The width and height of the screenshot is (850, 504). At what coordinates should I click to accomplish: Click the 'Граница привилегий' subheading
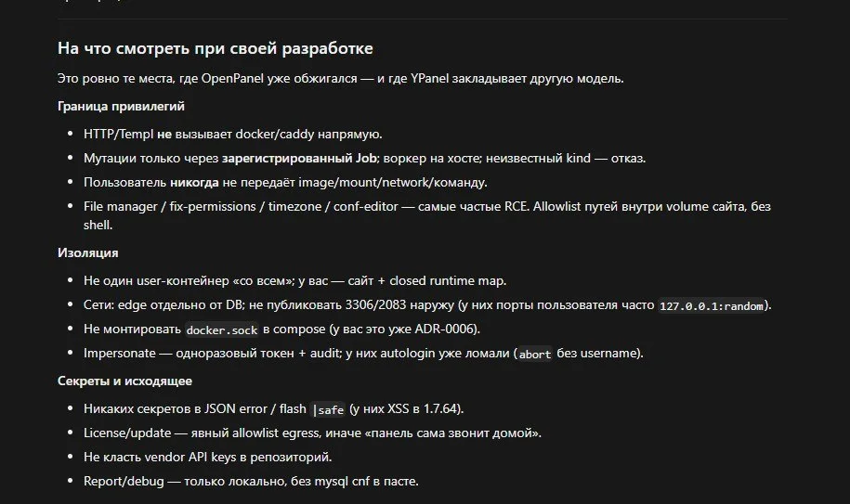pyautogui.click(x=121, y=106)
